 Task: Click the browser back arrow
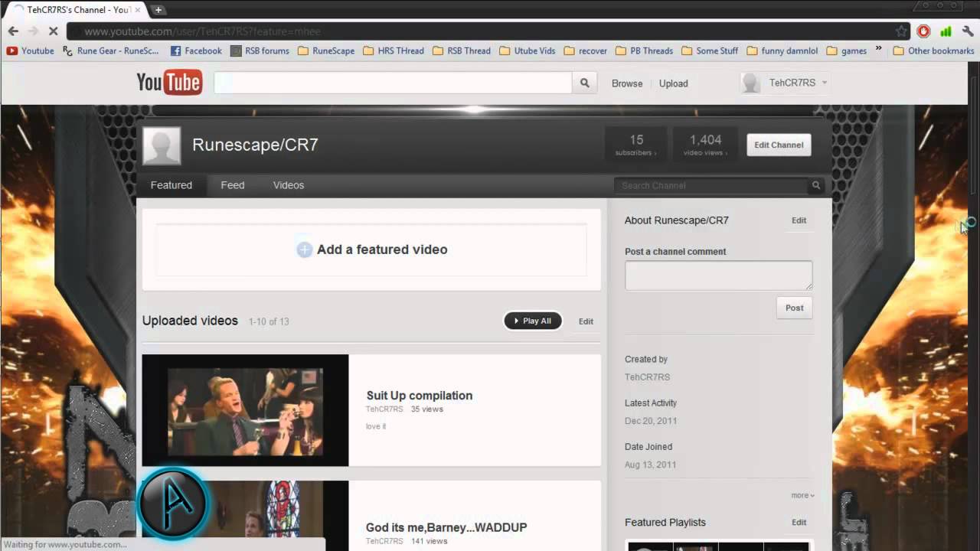coord(13,31)
